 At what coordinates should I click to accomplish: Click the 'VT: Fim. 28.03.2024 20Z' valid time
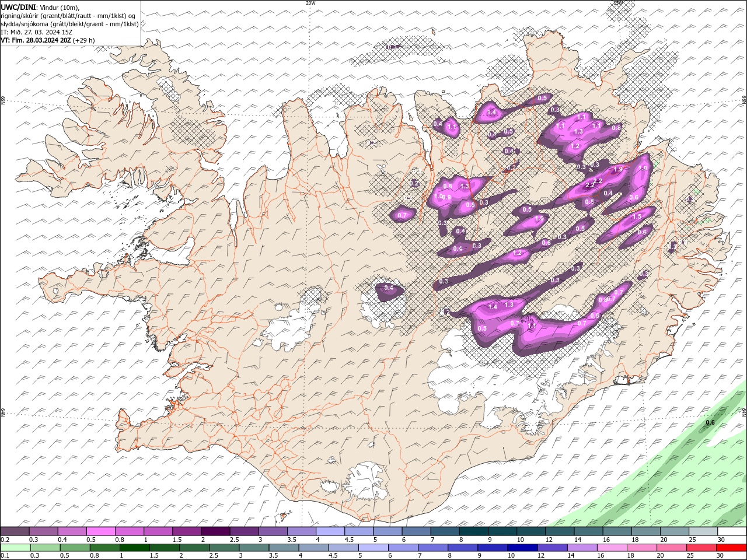point(36,40)
